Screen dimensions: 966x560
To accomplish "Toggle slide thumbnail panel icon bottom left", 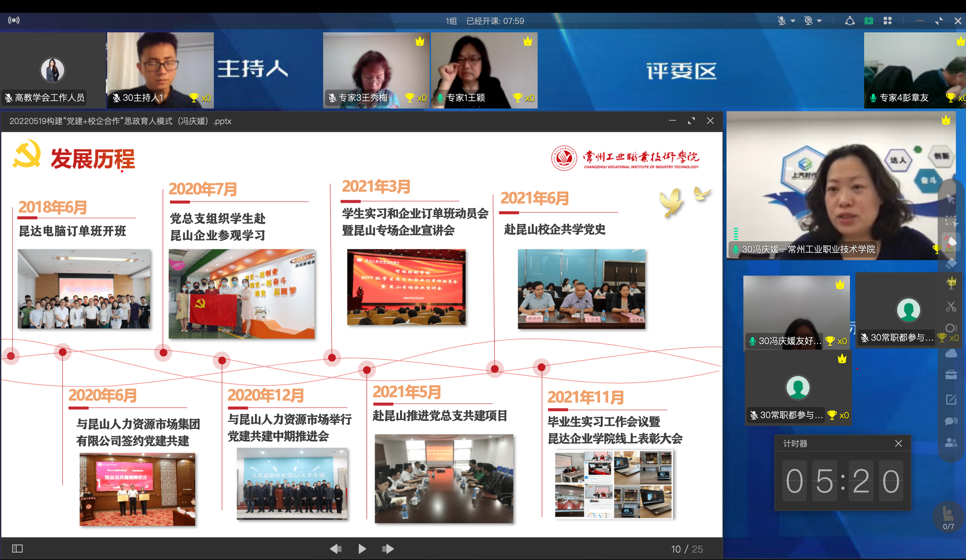I will 17,549.
